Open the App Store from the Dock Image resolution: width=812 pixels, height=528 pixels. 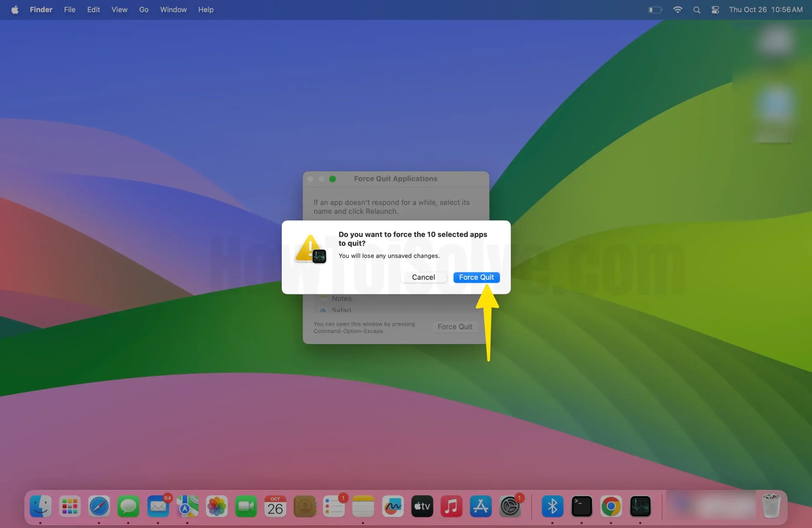(x=480, y=507)
